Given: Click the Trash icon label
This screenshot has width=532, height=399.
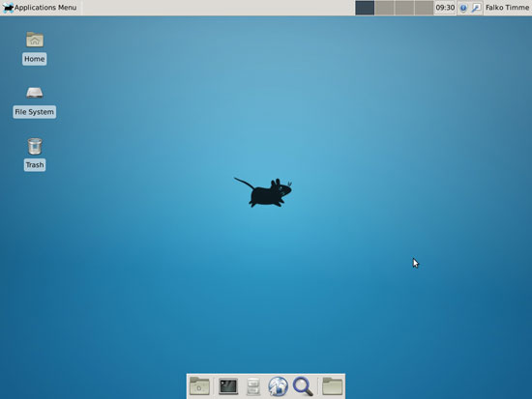Looking at the screenshot, I should 35,165.
